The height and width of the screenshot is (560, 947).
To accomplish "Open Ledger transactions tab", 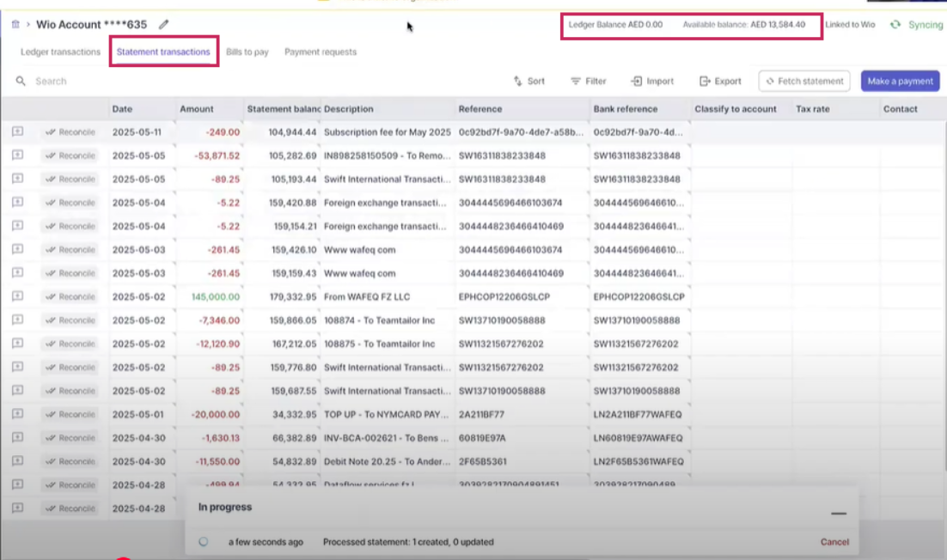I will pos(60,52).
